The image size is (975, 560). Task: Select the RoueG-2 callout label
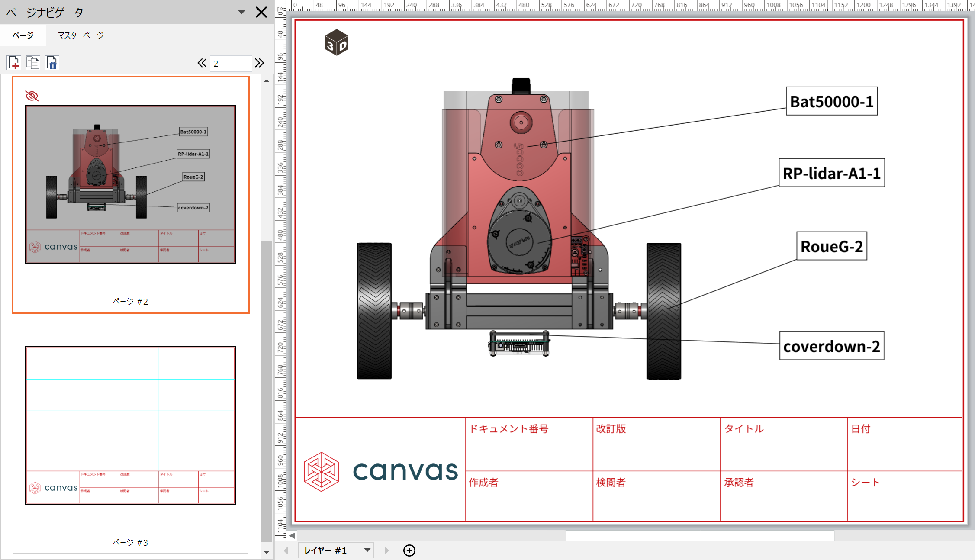(832, 246)
